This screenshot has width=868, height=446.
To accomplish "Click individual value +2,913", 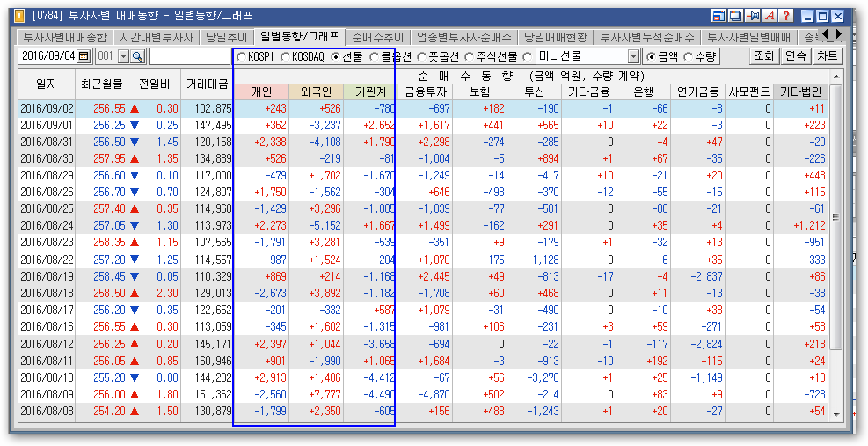I will (270, 378).
